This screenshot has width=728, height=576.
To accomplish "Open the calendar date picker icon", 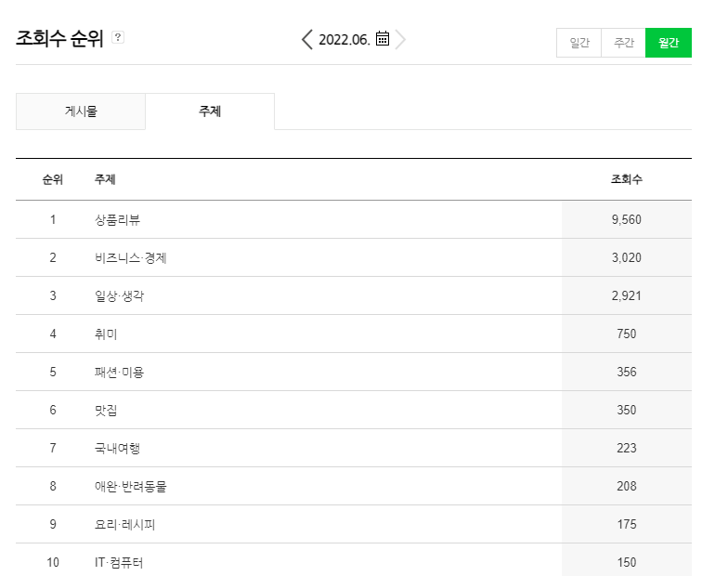I will click(383, 39).
